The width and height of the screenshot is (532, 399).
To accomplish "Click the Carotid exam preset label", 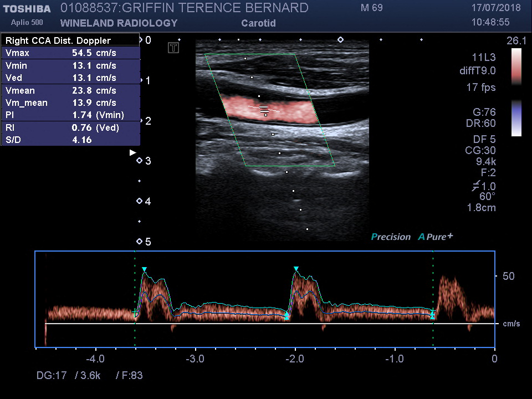I will 258,23.
